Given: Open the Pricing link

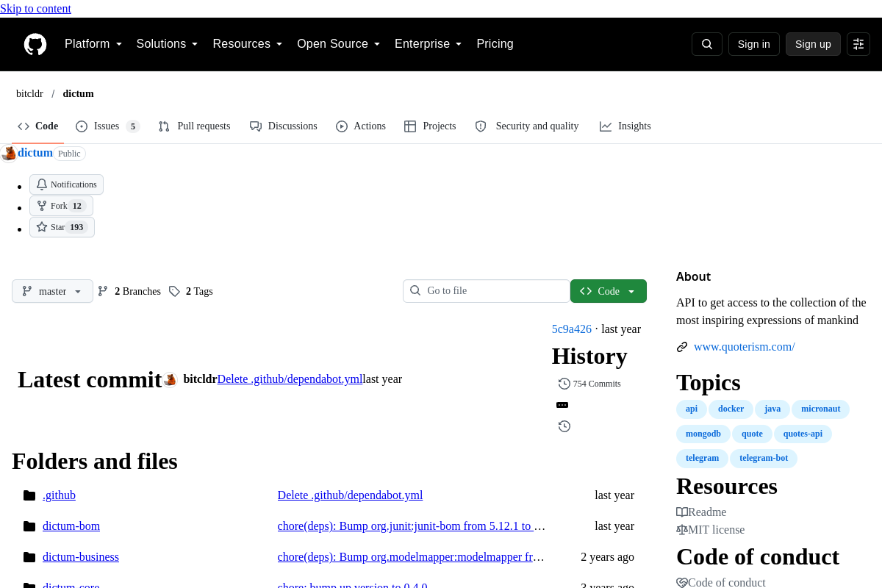Looking at the screenshot, I should pos(495,44).
